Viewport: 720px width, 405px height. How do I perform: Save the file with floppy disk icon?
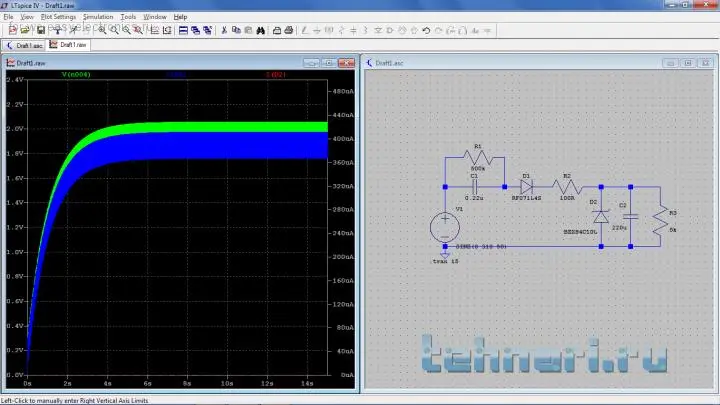click(41, 30)
